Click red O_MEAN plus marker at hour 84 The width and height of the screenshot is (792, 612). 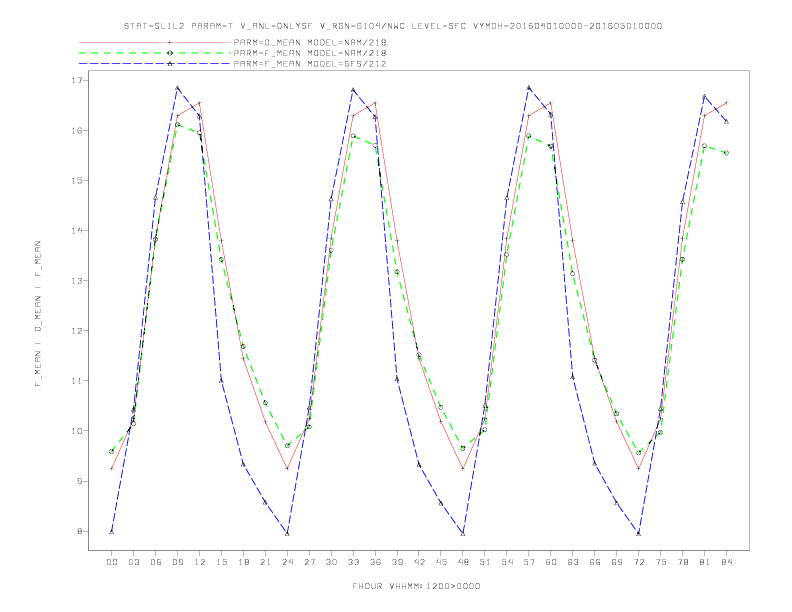click(726, 103)
